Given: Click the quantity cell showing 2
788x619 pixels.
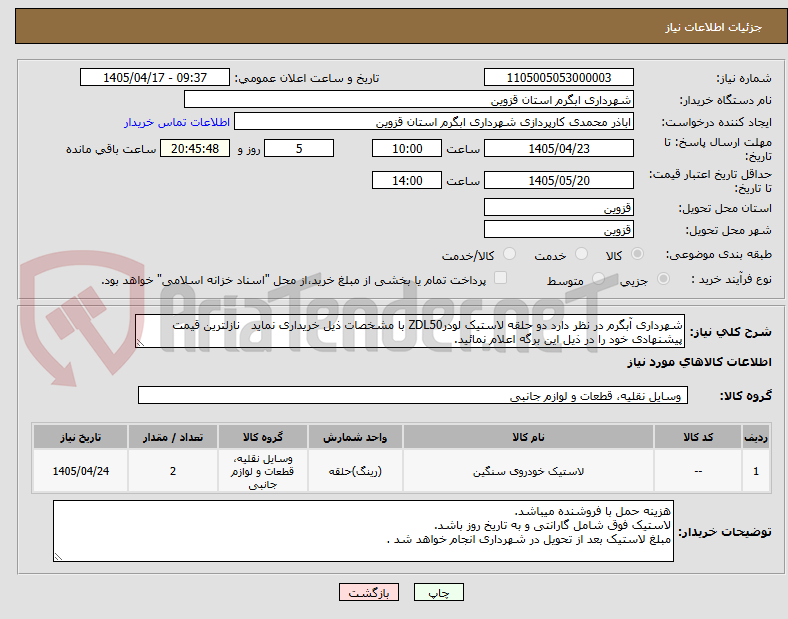Looking at the screenshot, I should 173,471.
